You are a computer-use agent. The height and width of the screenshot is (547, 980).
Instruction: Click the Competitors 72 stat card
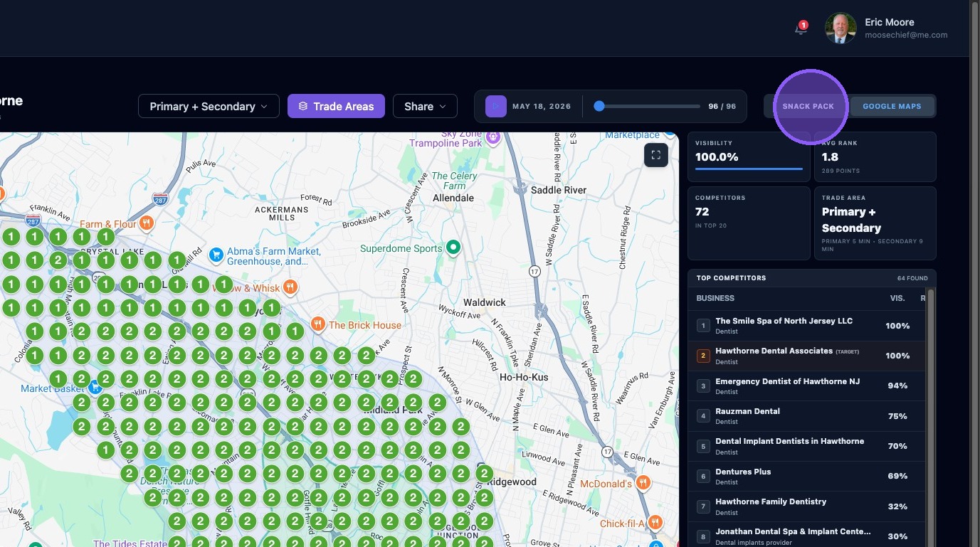(749, 223)
